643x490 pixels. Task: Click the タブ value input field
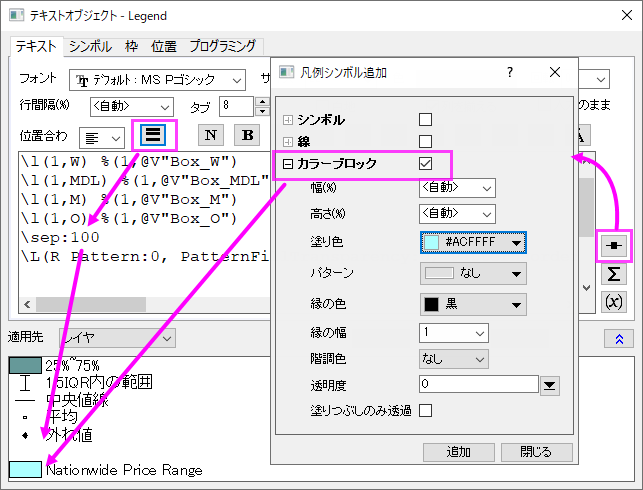pyautogui.click(x=237, y=106)
